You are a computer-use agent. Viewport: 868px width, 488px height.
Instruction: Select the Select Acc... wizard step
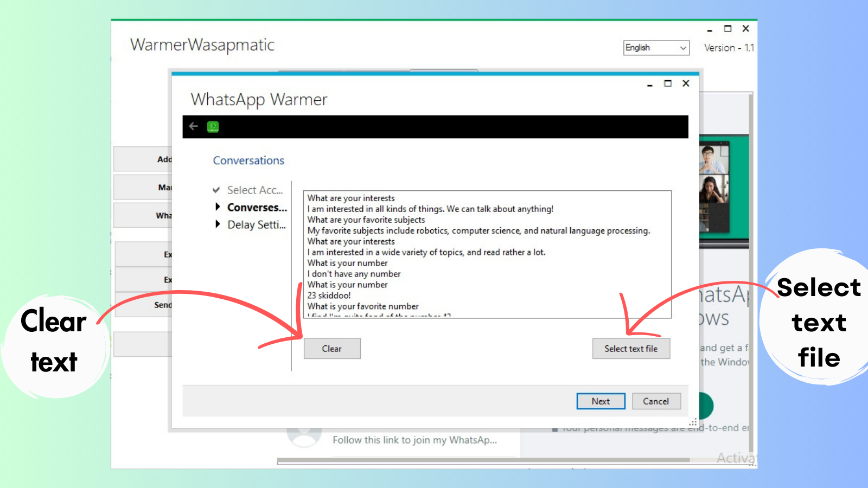255,190
